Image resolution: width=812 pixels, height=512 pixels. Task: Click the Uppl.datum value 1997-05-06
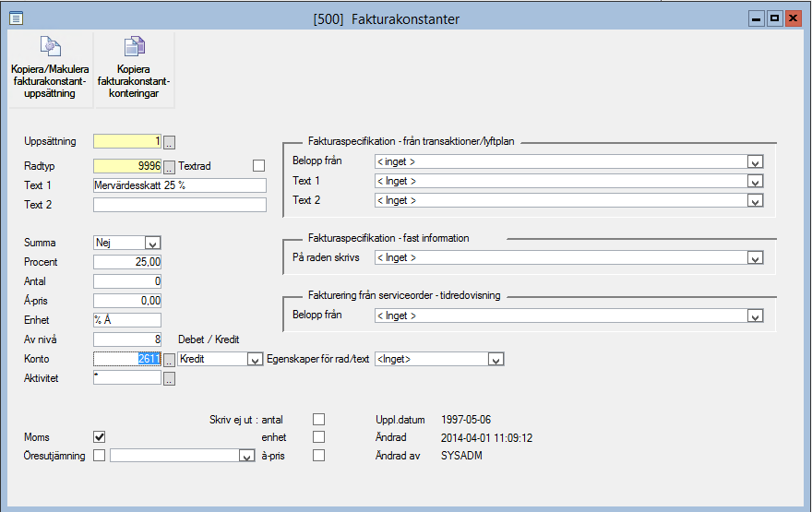(x=466, y=420)
